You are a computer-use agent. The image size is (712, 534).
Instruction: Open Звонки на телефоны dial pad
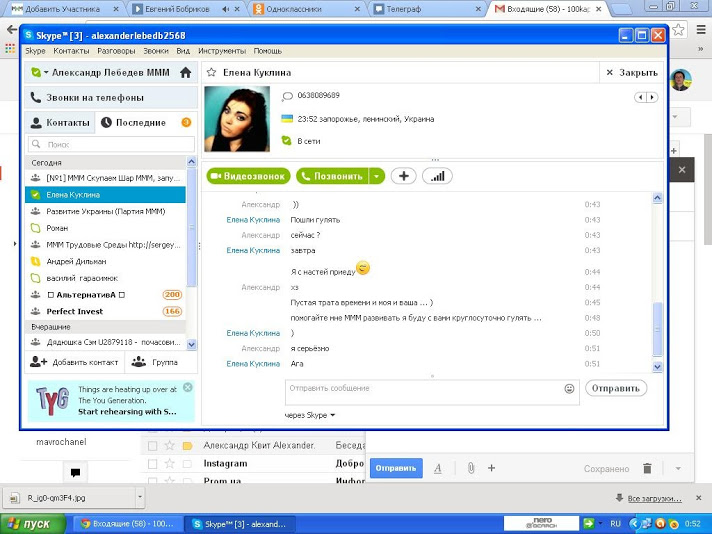[111, 98]
